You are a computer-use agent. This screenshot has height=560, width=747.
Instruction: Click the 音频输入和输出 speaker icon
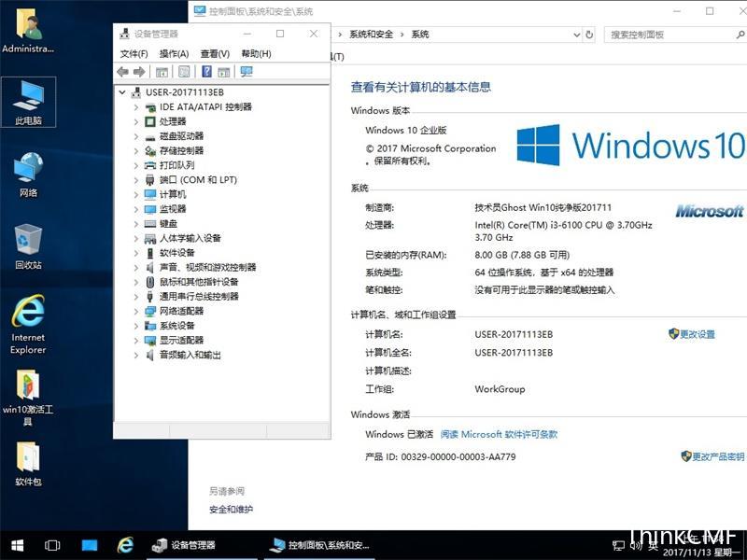[x=150, y=355]
